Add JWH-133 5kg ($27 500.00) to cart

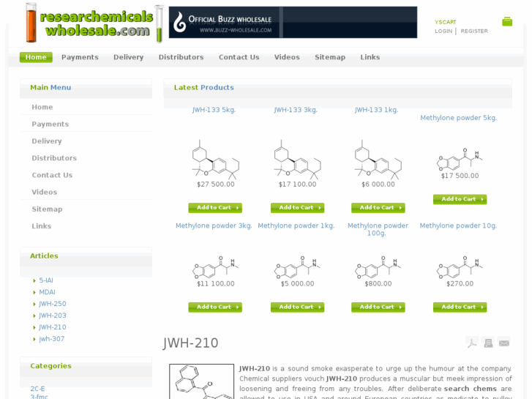pyautogui.click(x=215, y=207)
